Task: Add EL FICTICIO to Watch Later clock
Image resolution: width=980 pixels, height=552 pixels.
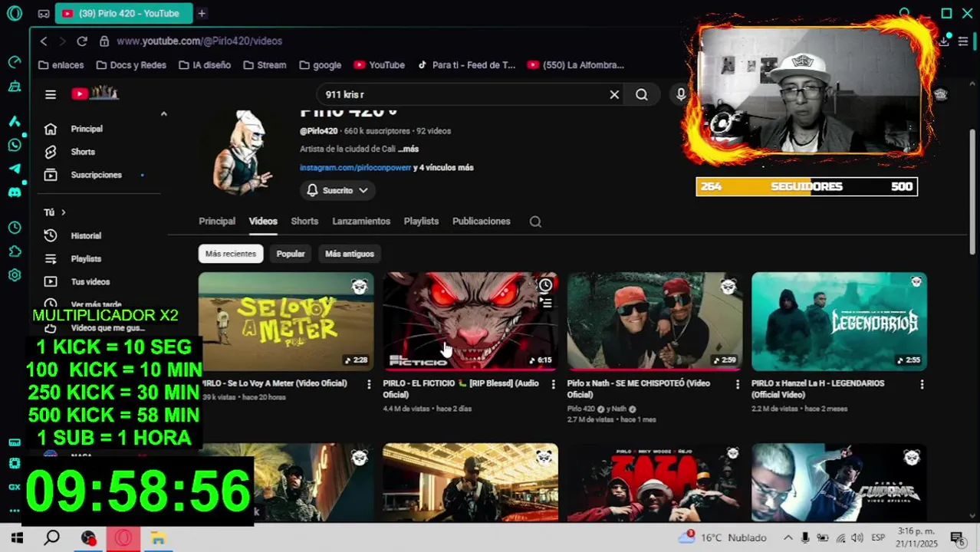Action: click(x=545, y=285)
